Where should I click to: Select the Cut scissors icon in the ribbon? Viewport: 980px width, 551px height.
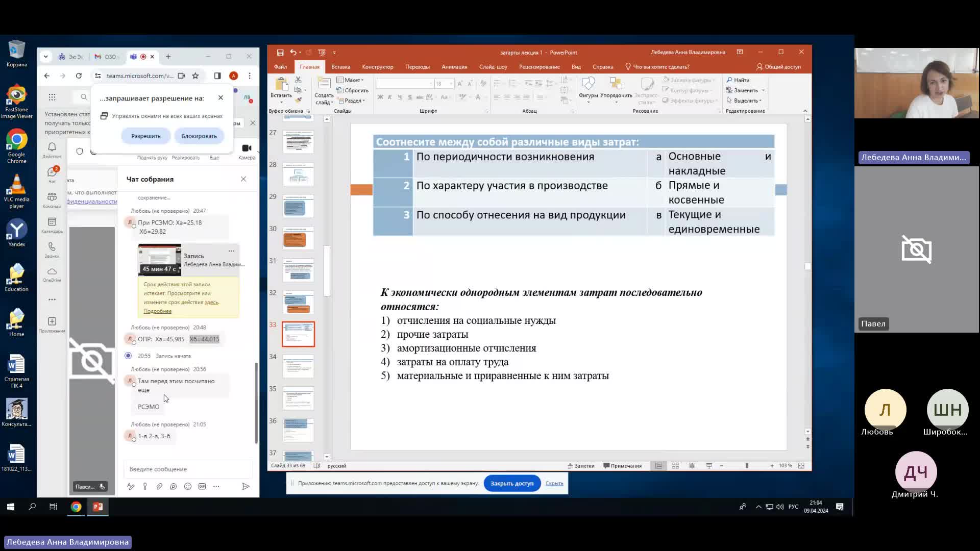(x=298, y=80)
